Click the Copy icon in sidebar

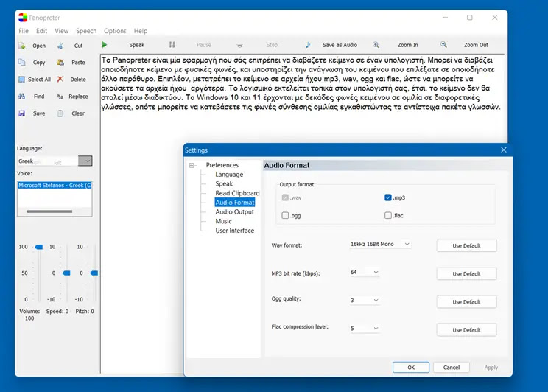point(21,62)
